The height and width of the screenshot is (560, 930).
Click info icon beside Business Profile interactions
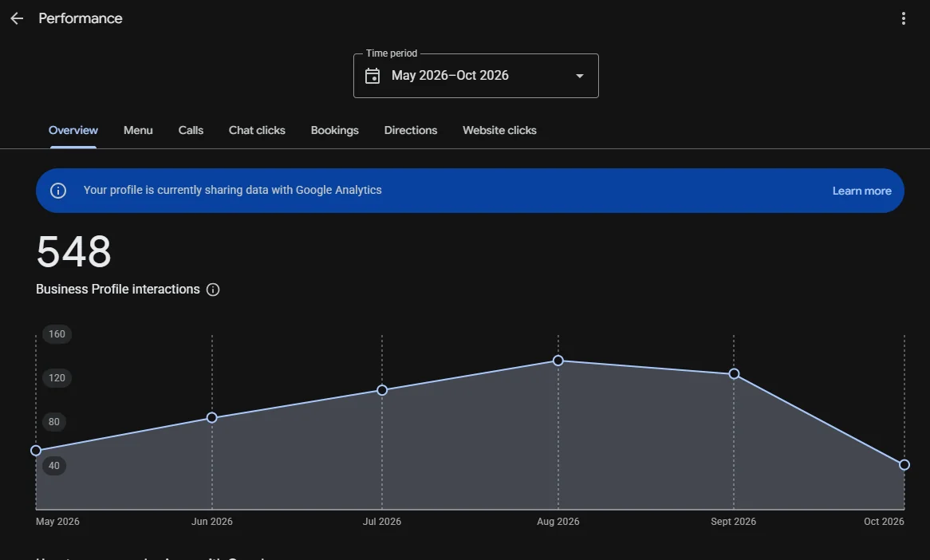(213, 290)
